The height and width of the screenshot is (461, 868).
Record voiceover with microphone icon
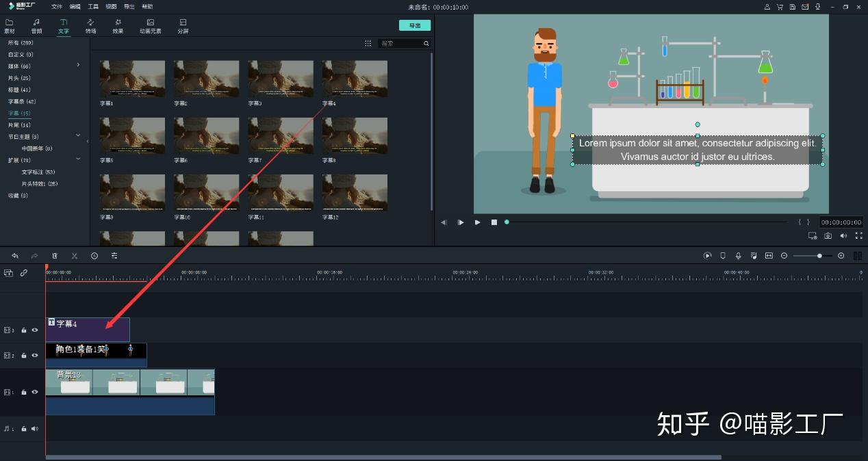738,256
